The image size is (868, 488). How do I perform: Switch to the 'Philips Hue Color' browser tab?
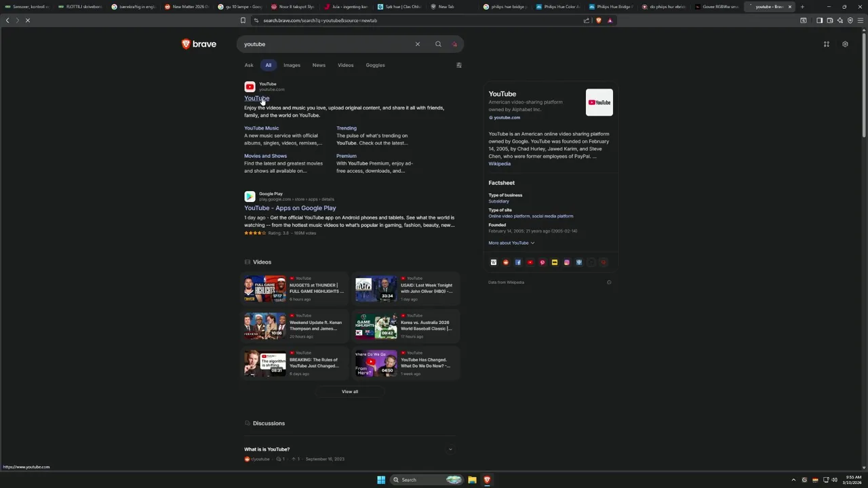557,7
